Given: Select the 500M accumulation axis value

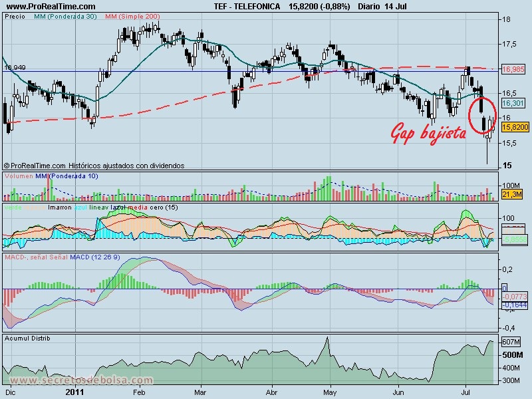Looking at the screenshot, I should coord(512,355).
